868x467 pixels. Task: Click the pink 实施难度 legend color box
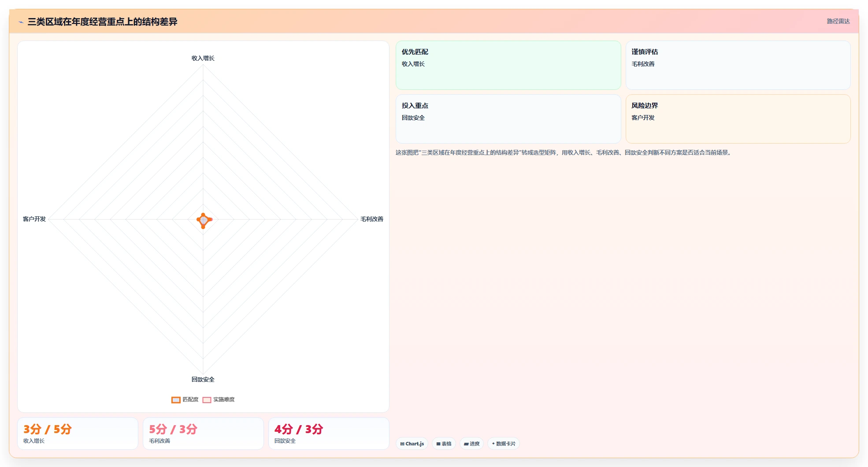point(207,400)
